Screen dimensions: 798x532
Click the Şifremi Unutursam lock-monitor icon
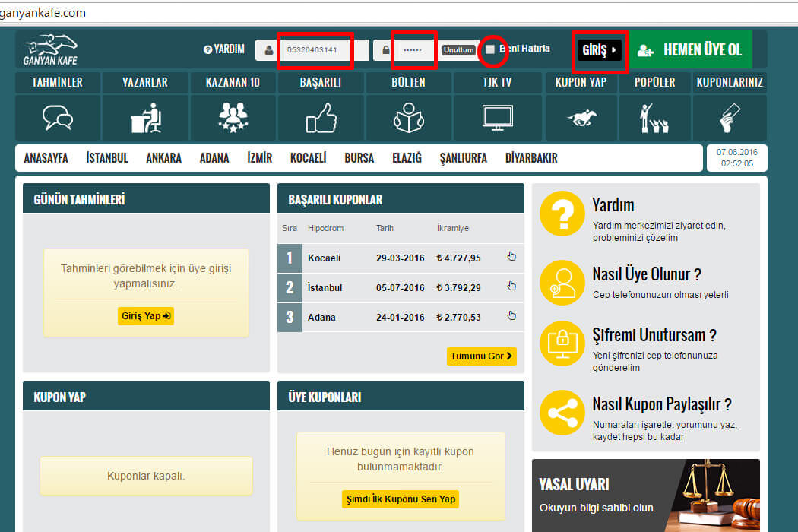(562, 344)
